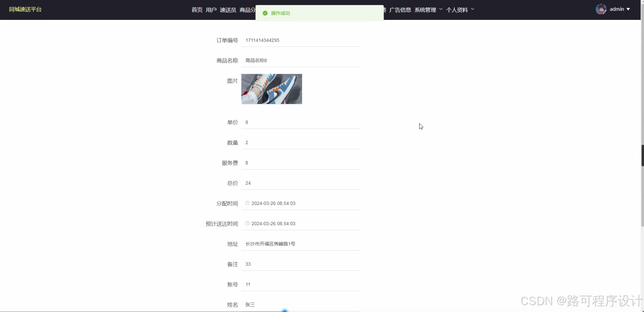Click the 操作成功 notification message
Viewport: 644px width, 312px height.
(x=319, y=13)
